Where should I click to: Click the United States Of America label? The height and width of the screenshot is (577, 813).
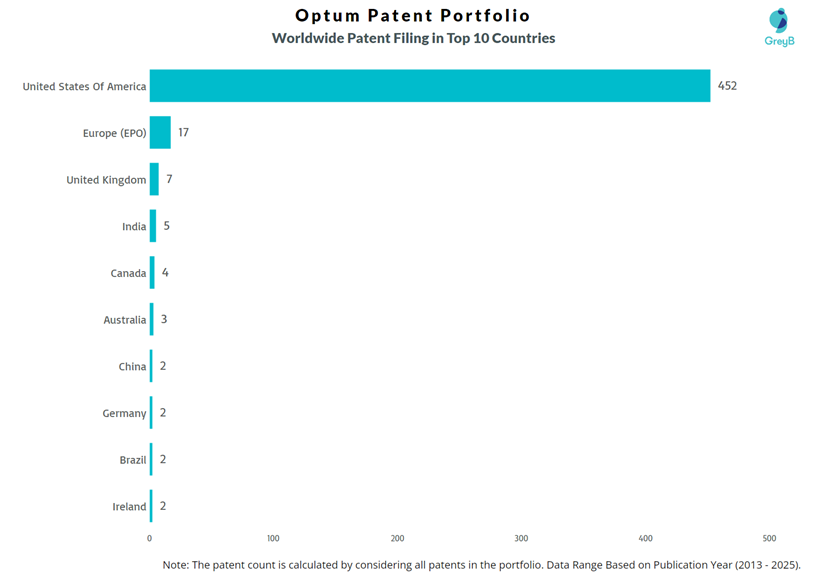tap(84, 87)
